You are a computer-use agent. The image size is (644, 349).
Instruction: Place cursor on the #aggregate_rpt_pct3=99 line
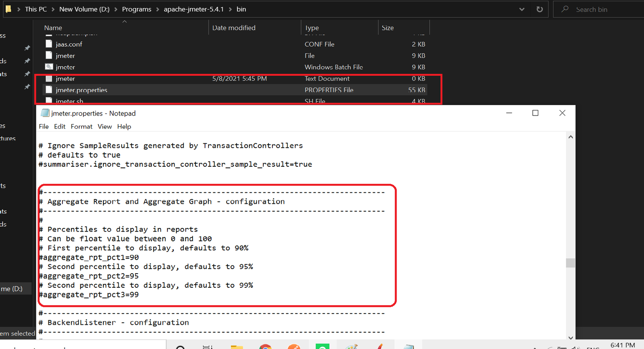(x=89, y=295)
